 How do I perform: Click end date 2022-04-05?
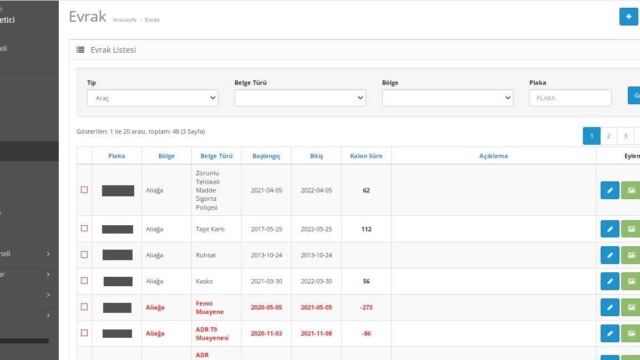(316, 190)
